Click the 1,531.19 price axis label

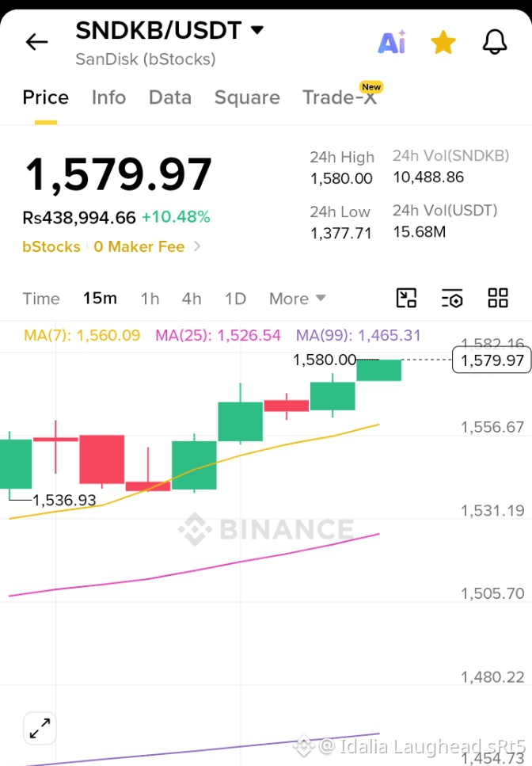coord(492,511)
